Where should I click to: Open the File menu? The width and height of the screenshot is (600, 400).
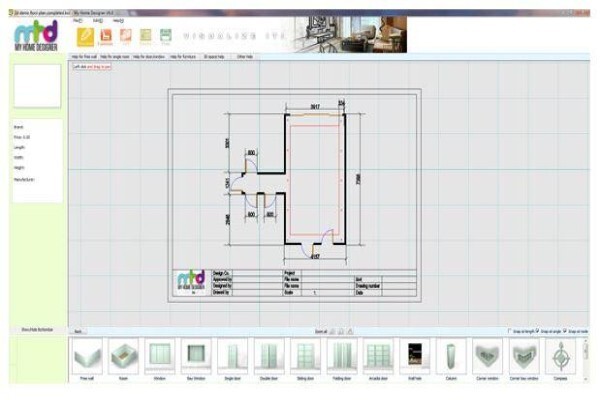78,21
